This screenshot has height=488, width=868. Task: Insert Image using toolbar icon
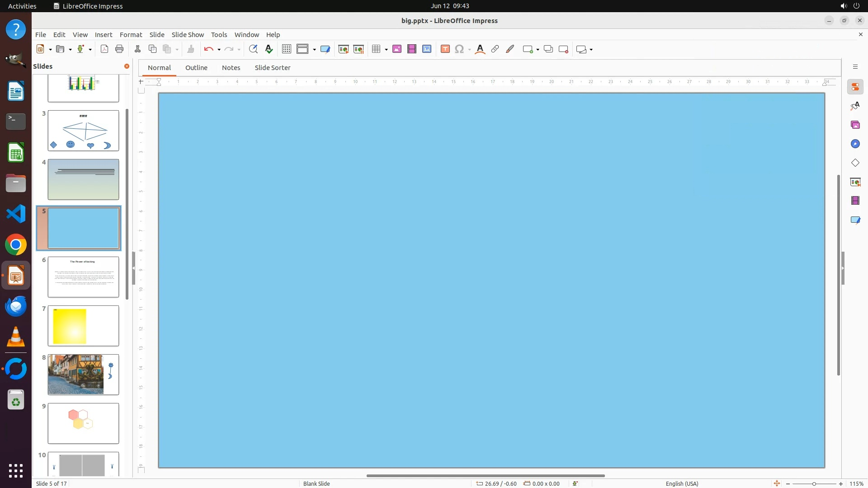coord(397,49)
